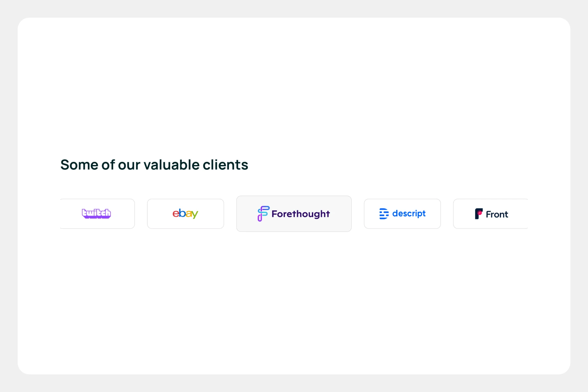Click the red 'e' in eBay logo
Screen dimensions: 588x392
[175, 214]
